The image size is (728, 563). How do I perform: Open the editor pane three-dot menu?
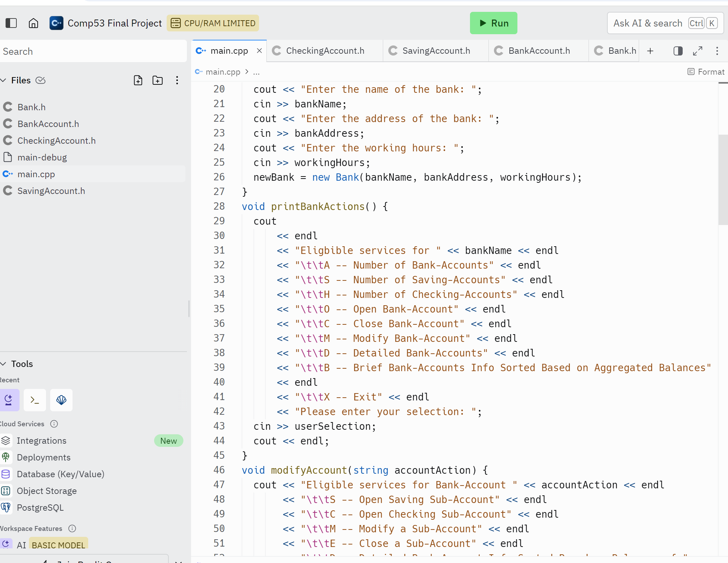717,51
